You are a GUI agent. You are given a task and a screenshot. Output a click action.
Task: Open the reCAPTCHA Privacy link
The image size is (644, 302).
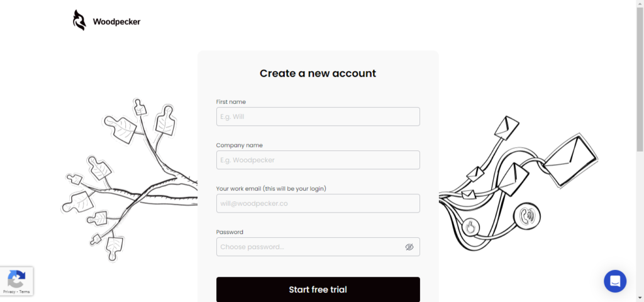coord(8,292)
